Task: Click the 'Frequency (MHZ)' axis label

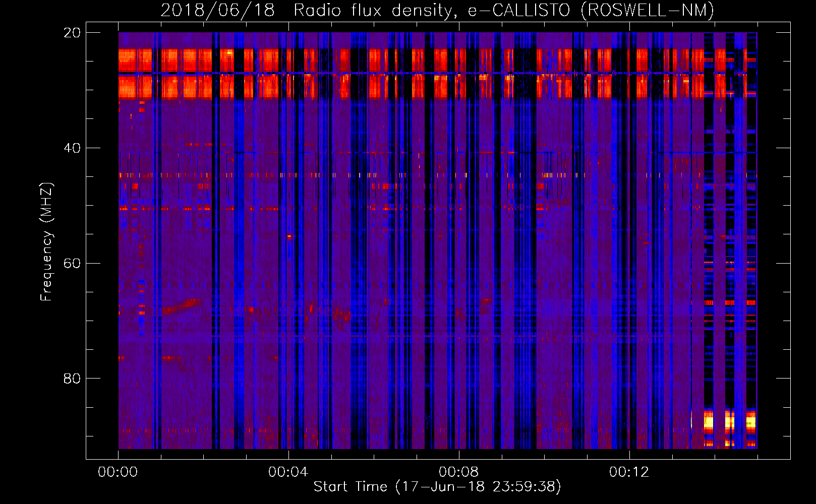Action: point(46,242)
